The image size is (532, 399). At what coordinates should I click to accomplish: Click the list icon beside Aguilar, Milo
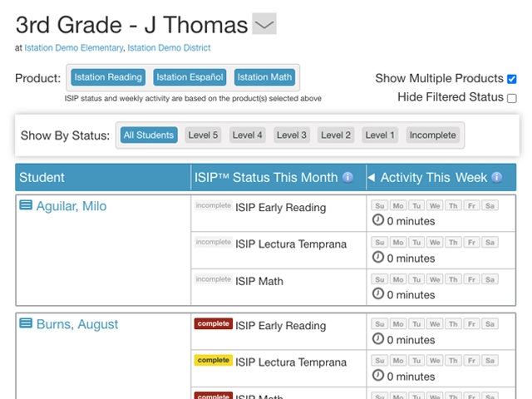click(x=26, y=205)
